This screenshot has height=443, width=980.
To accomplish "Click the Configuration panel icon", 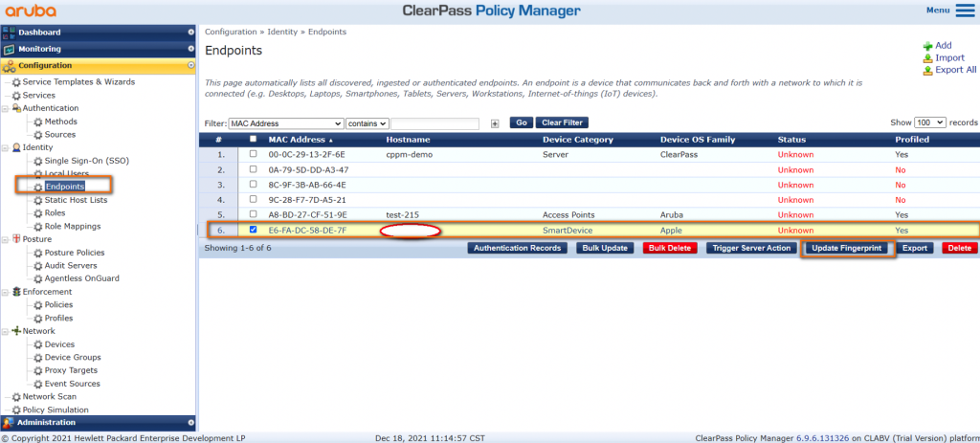I will [9, 66].
